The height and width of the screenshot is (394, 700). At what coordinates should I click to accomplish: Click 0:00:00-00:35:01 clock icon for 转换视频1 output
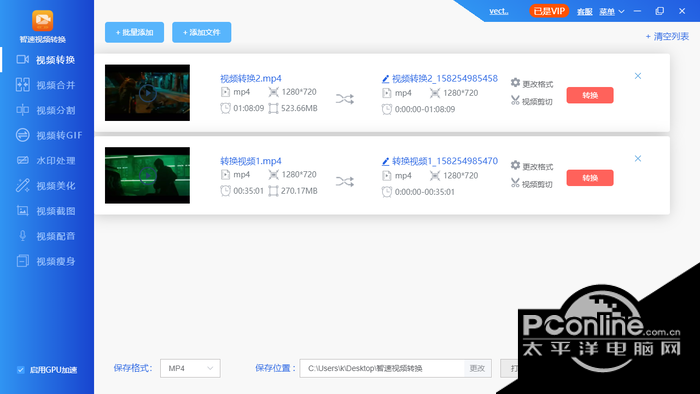click(387, 192)
